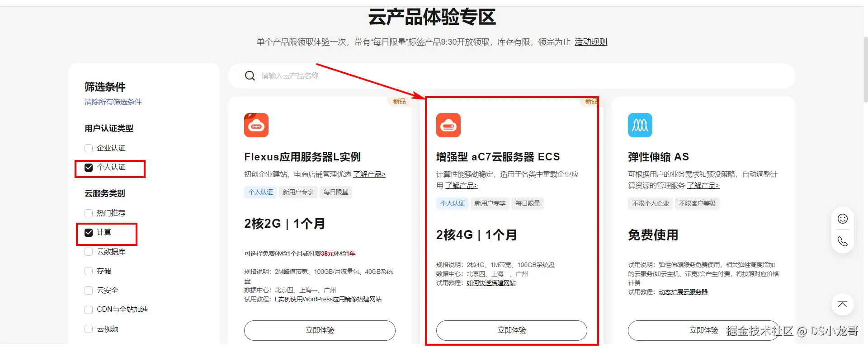This screenshot has width=868, height=347.
Task: Click 新用户专享 tag in aC7 ECS card
Action: tap(490, 203)
